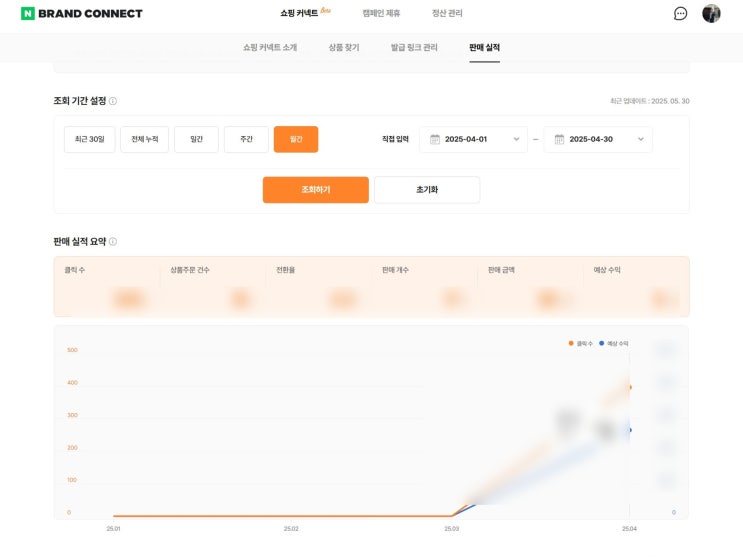Switch to the 쇼핑 커넥트 소개 tab
The image size is (743, 557).
(270, 47)
